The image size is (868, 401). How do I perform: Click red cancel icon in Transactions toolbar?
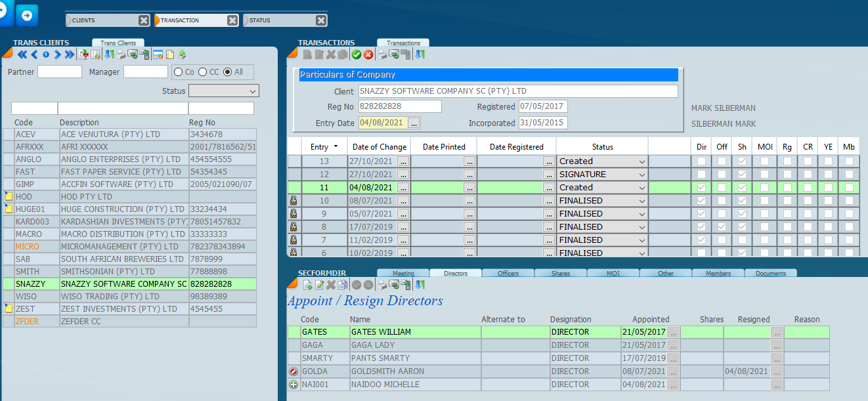click(368, 54)
